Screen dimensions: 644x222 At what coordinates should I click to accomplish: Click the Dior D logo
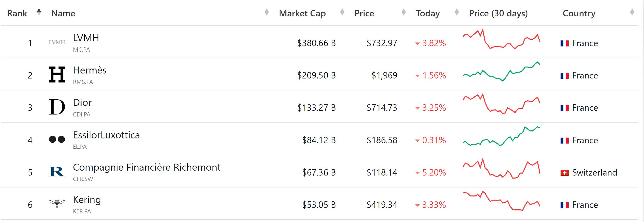pyautogui.click(x=57, y=107)
